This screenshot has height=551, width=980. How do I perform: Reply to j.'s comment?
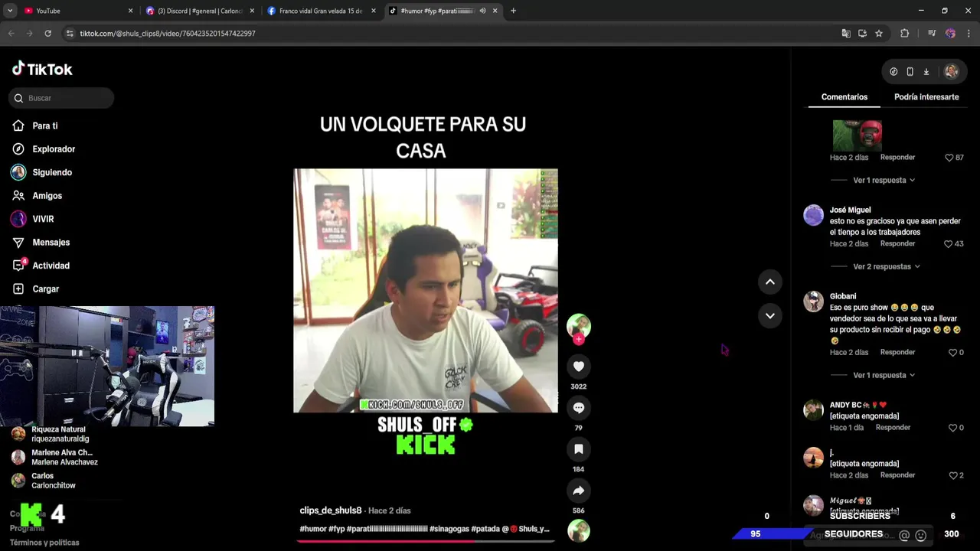coord(897,474)
